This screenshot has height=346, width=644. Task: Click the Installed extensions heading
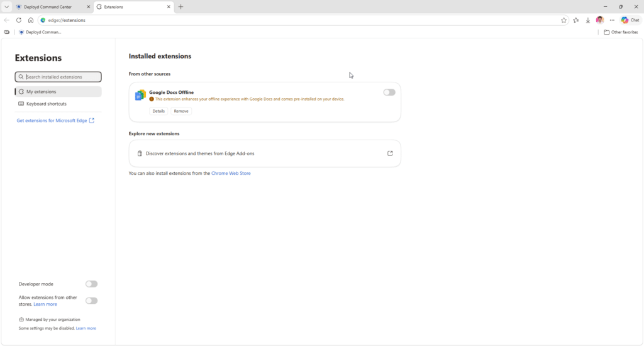(x=160, y=56)
